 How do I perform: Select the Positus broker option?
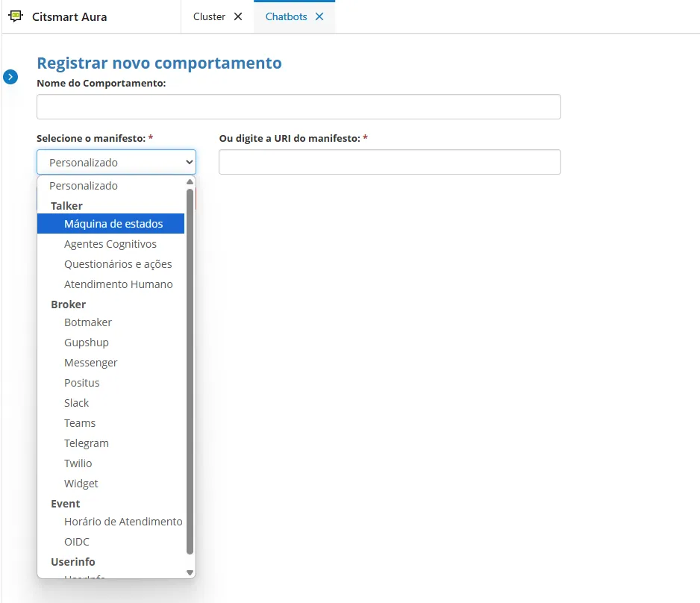110,383
